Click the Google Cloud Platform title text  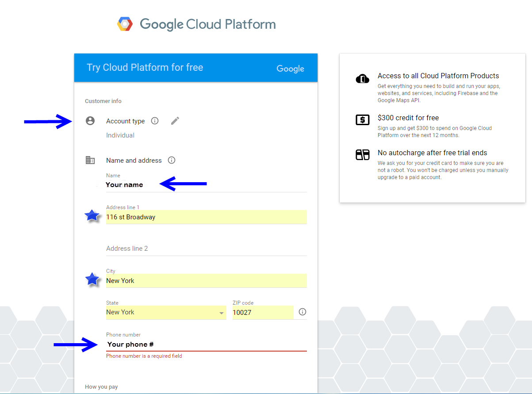point(208,24)
